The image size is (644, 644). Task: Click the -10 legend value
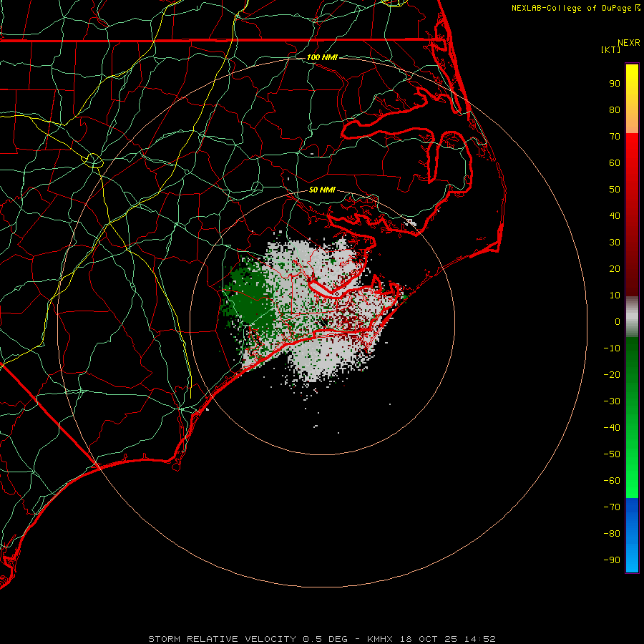click(x=612, y=348)
